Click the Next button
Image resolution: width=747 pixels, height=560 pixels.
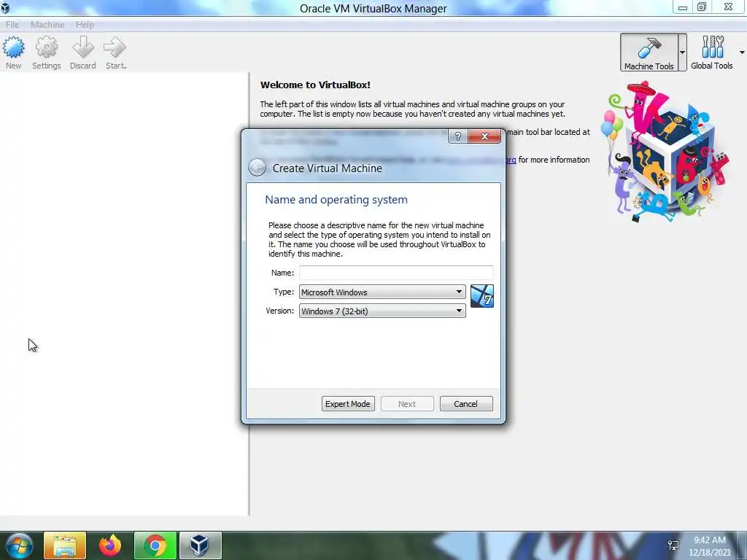pos(407,404)
